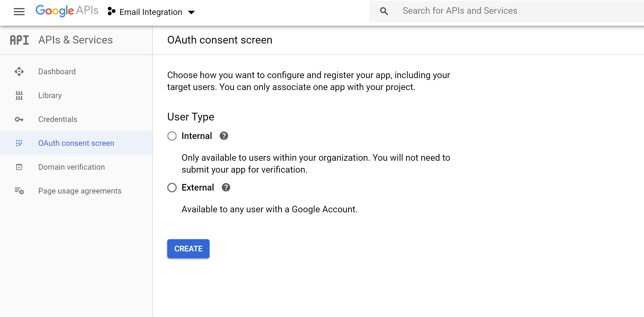The width and height of the screenshot is (644, 317).
Task: Click the search magnifier icon
Action: tap(384, 11)
